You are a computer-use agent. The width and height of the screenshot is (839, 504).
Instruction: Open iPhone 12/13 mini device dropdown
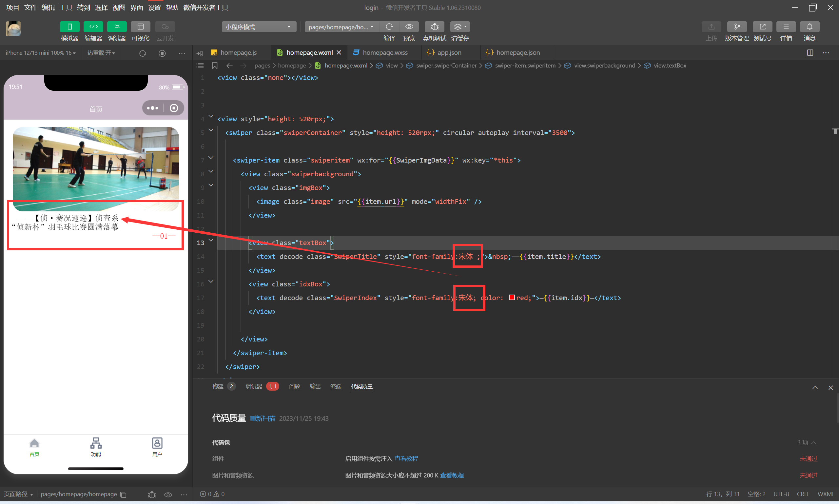40,53
